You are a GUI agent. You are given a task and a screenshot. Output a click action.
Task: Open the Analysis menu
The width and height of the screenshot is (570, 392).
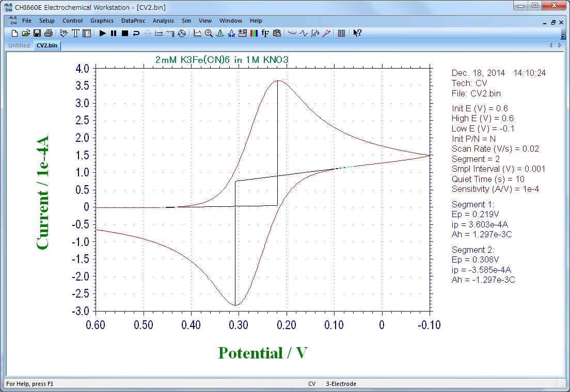click(x=163, y=21)
